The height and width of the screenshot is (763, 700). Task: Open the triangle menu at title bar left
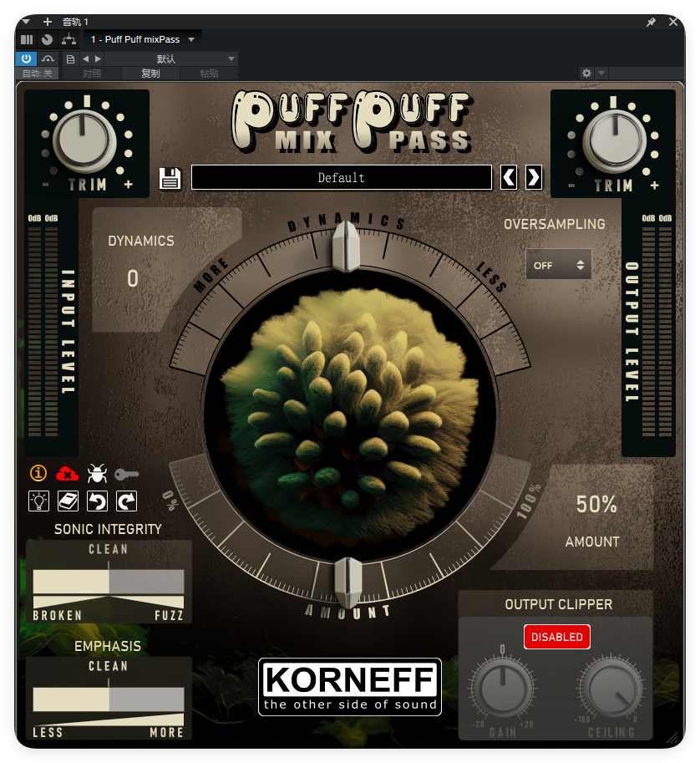pyautogui.click(x=26, y=22)
